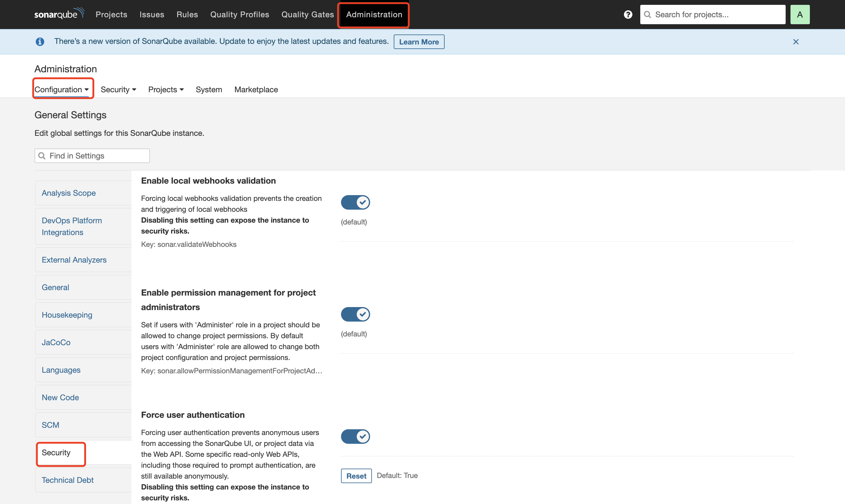Select the Housekeeping settings category
The width and height of the screenshot is (845, 504).
point(67,315)
